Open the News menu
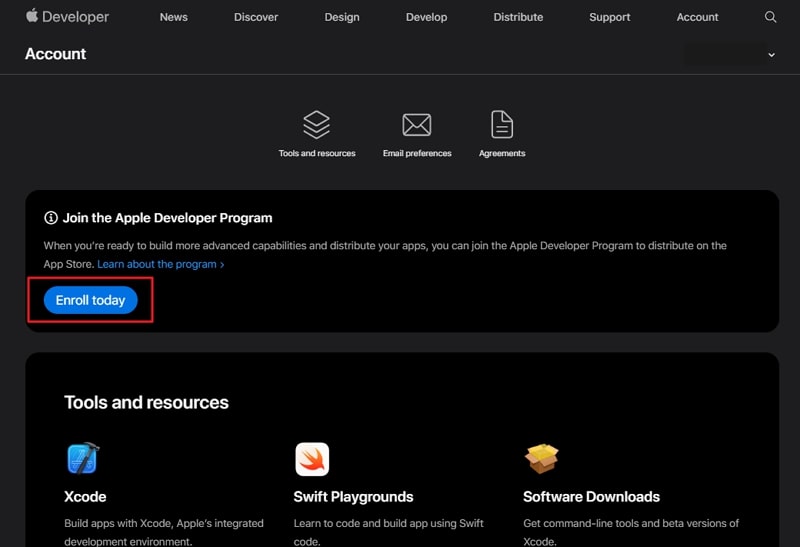 point(173,17)
